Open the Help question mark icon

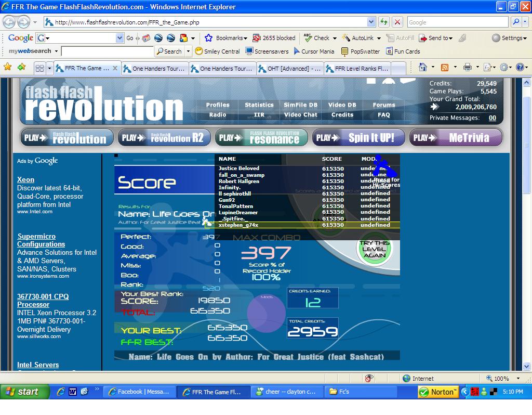(520, 67)
